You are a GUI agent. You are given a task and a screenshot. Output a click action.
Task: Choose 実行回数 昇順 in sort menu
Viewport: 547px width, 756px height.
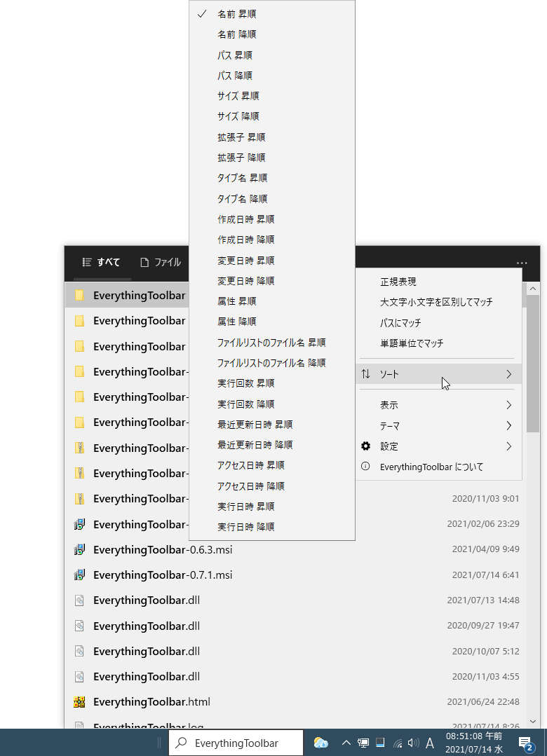point(272,383)
